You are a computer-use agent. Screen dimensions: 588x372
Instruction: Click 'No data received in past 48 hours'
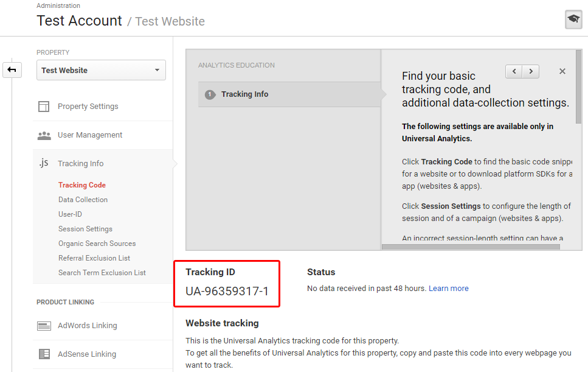click(x=367, y=289)
